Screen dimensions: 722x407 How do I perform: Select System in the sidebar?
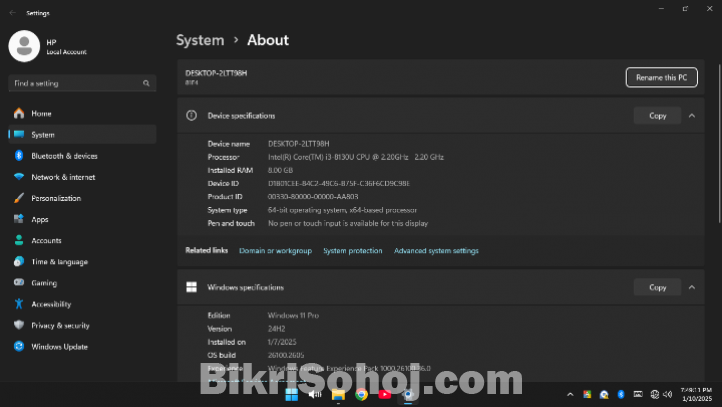(x=82, y=134)
